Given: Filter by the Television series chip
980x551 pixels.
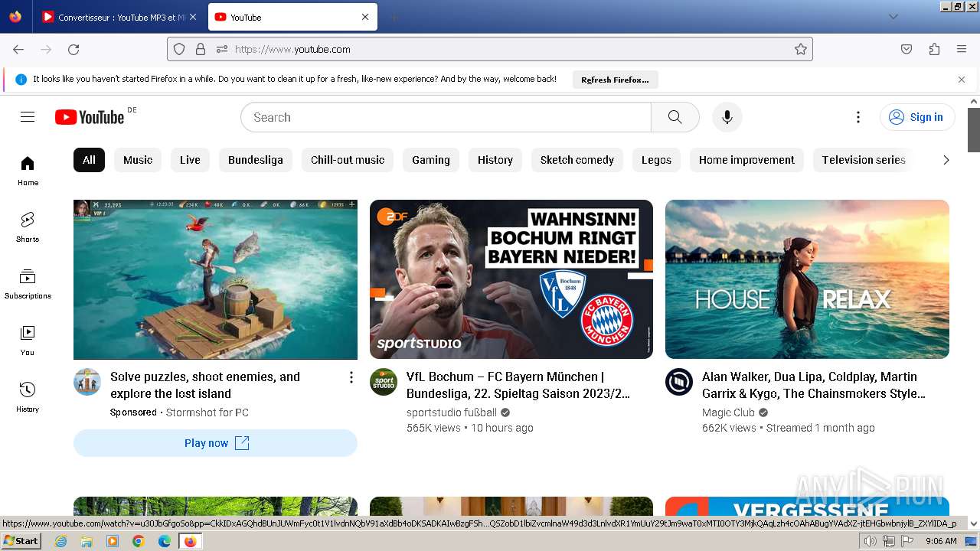Looking at the screenshot, I should click(864, 160).
